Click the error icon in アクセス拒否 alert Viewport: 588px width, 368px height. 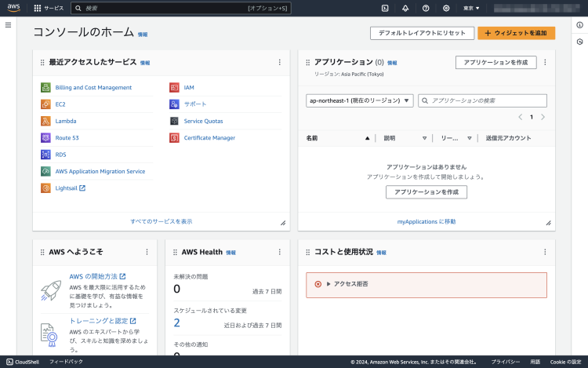pos(318,284)
